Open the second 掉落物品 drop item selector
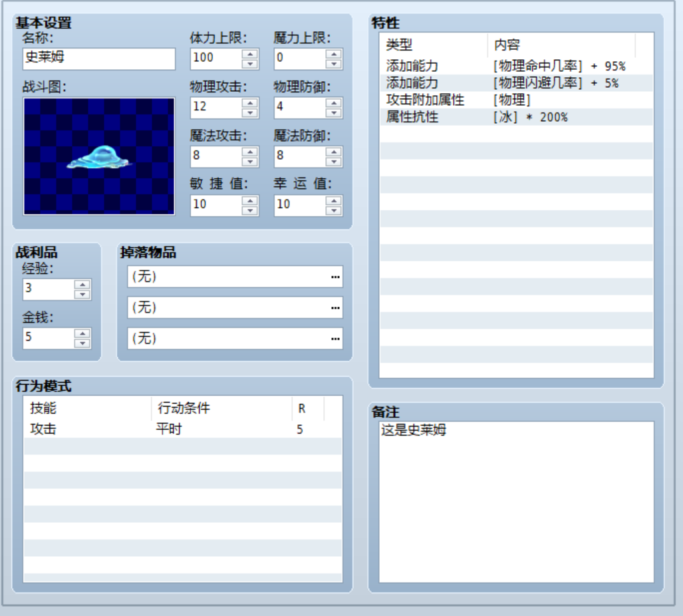 pyautogui.click(x=235, y=307)
